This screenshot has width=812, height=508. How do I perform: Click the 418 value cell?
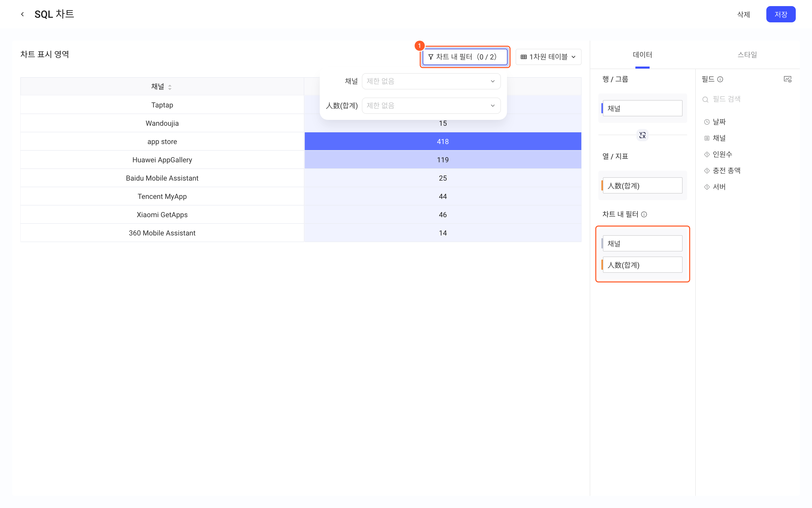pos(443,142)
